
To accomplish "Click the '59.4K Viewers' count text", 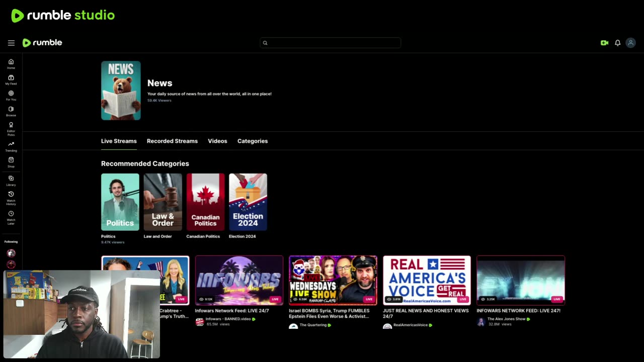I will (159, 101).
